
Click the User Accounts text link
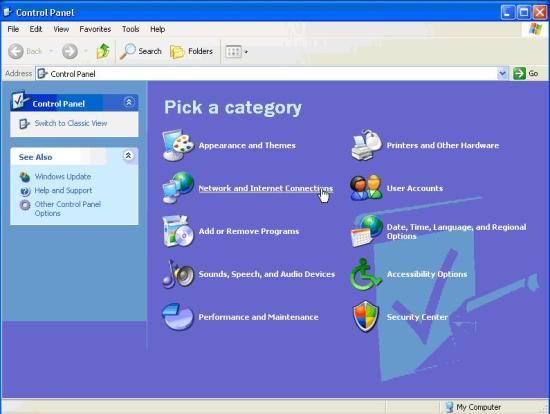point(415,188)
